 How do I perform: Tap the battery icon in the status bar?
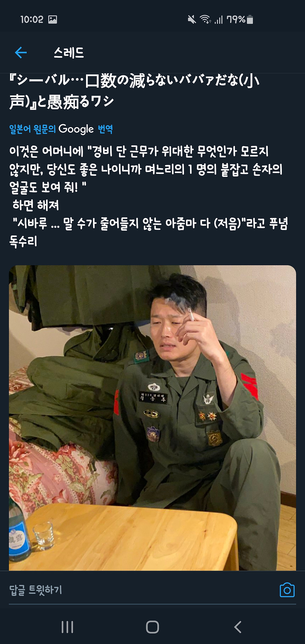click(x=250, y=20)
